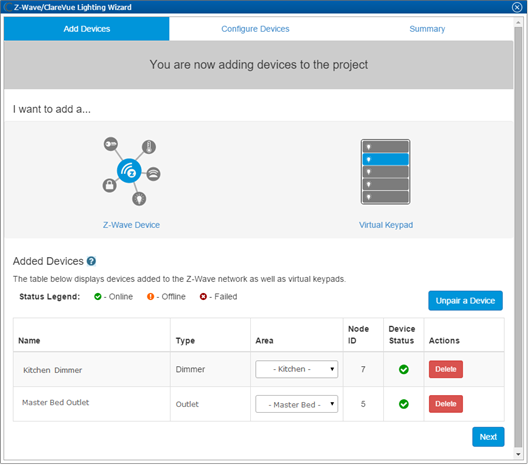Close the Lighting Wizard window
The image size is (528, 465).
[517, 7]
